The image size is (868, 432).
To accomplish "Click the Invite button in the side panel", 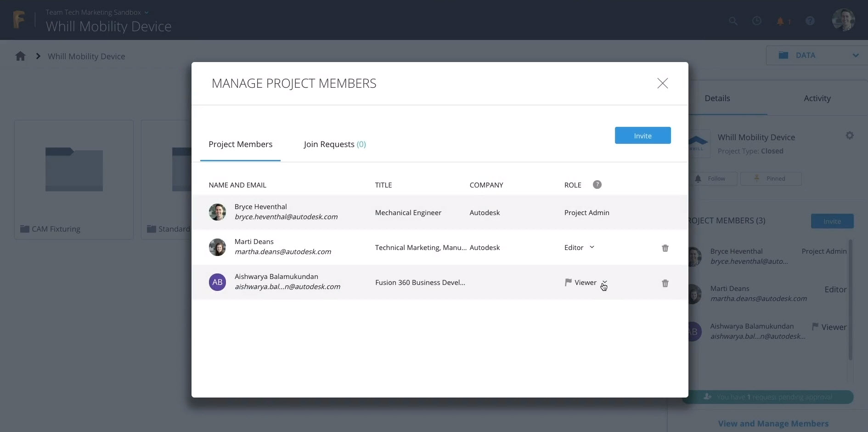I will click(832, 221).
